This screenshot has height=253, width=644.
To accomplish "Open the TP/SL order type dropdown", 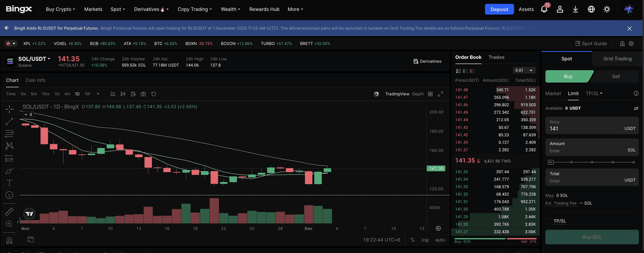I will point(594,94).
